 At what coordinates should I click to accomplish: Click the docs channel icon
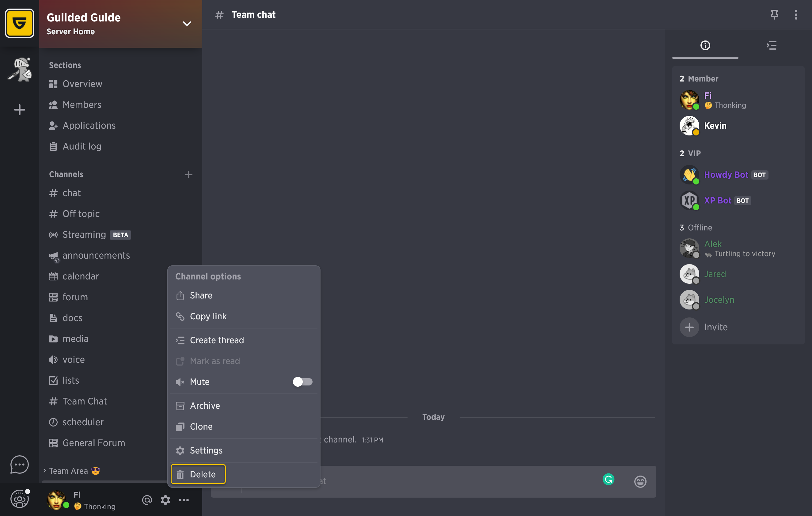pyautogui.click(x=53, y=318)
